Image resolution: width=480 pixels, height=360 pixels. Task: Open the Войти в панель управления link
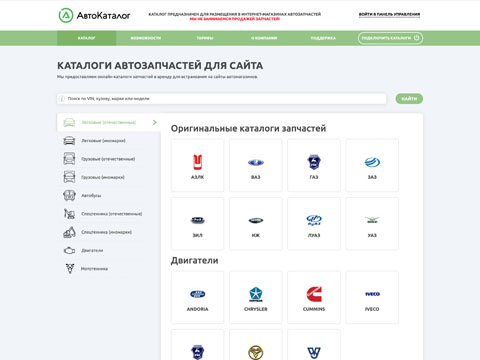389,14
